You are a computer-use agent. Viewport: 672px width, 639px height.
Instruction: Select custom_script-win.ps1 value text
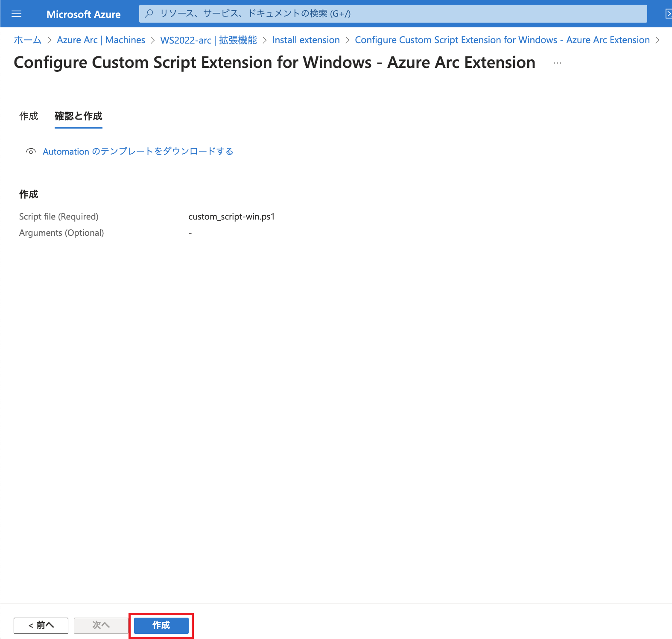(231, 217)
